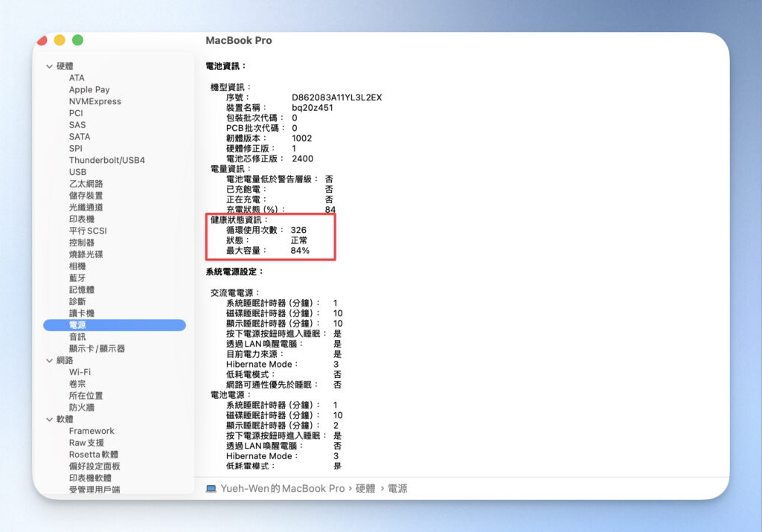Viewport: 762px width, 532px height.
Task: Select PCI in the sidebar
Action: coord(76,113)
